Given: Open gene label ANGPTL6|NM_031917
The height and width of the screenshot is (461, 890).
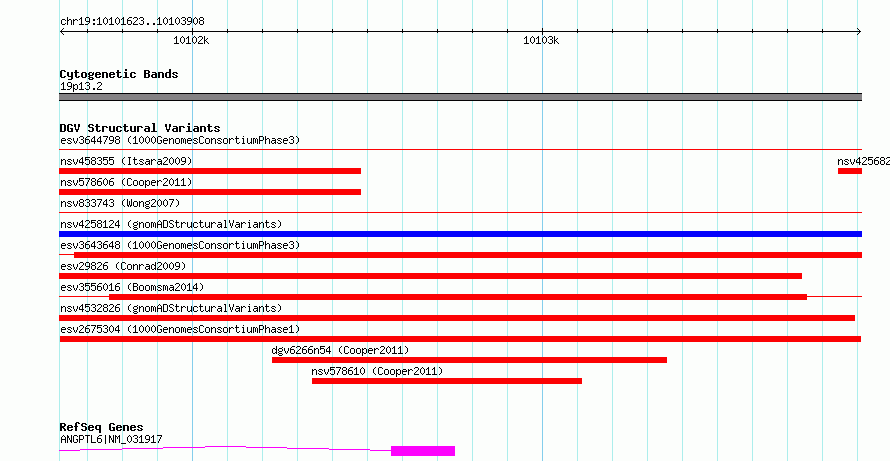Looking at the screenshot, I should 111,439.
